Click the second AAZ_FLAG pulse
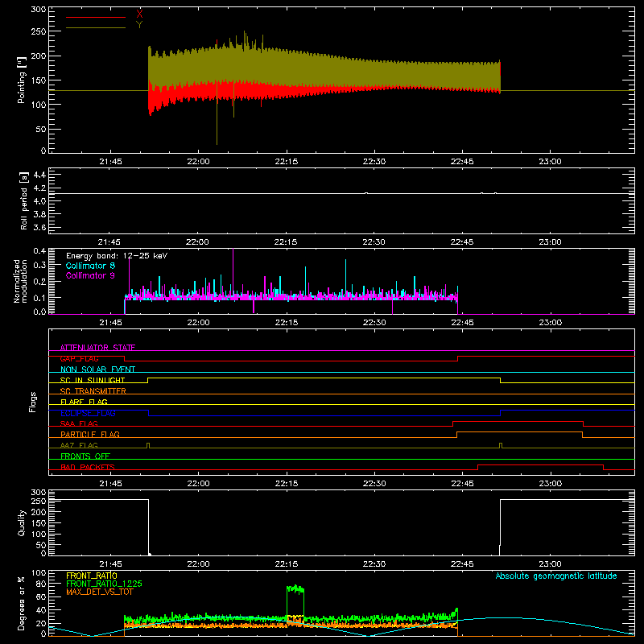Viewport: 644px width, 644px height. point(501,445)
